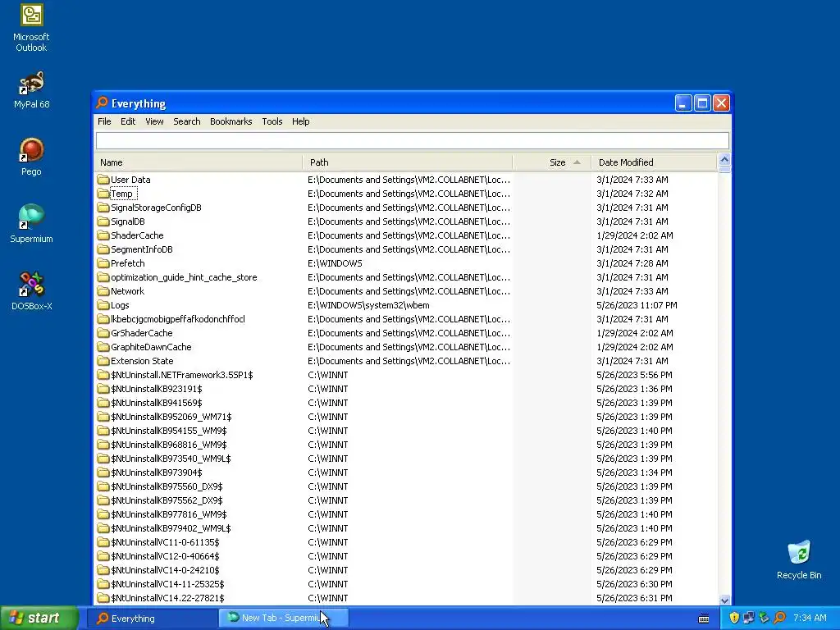Click the User Data folder icon
The image size is (840, 630).
click(x=103, y=180)
